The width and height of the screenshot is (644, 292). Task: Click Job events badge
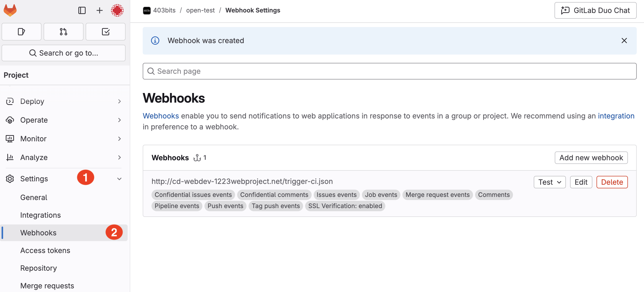381,195
